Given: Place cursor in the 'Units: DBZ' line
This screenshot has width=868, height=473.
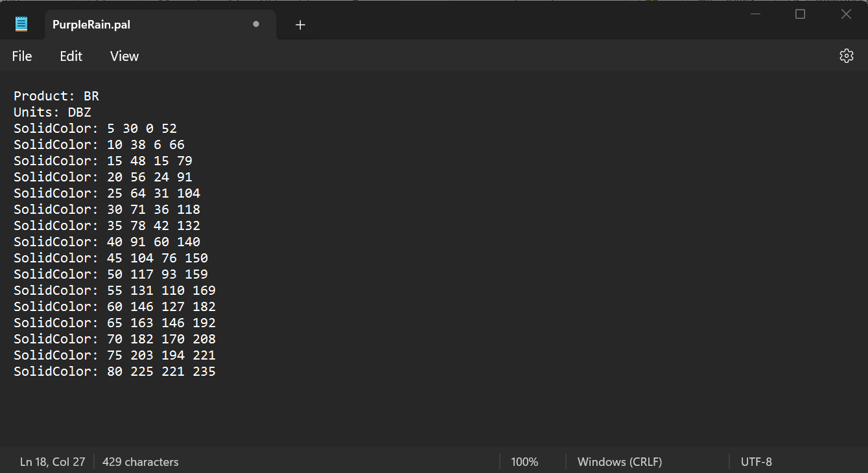Looking at the screenshot, I should (53, 112).
